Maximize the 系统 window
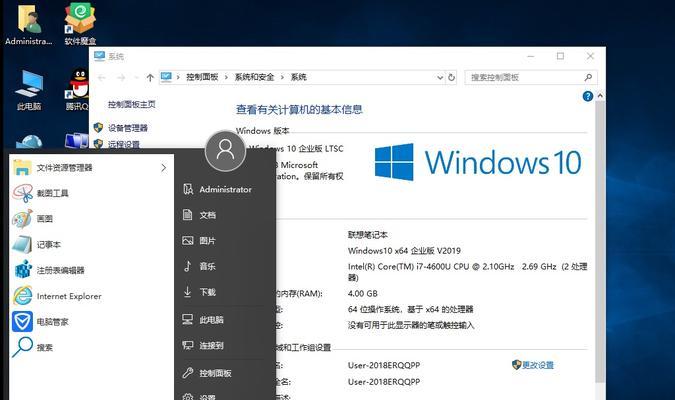The image size is (675, 400). tap(560, 56)
